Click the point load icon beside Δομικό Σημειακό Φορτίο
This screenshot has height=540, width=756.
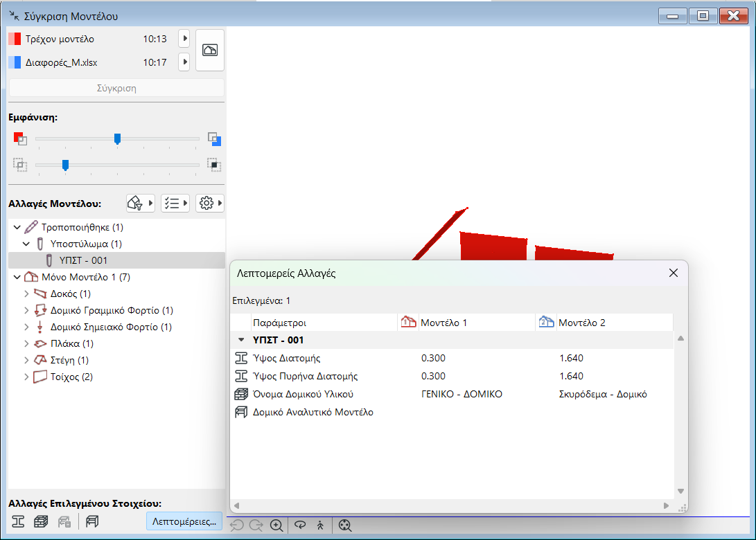coord(40,327)
